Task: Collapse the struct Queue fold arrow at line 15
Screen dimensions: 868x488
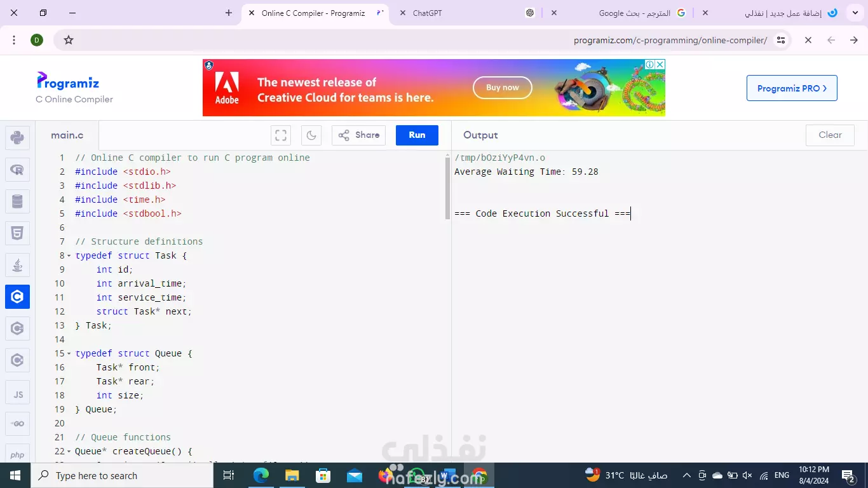Action: click(69, 353)
